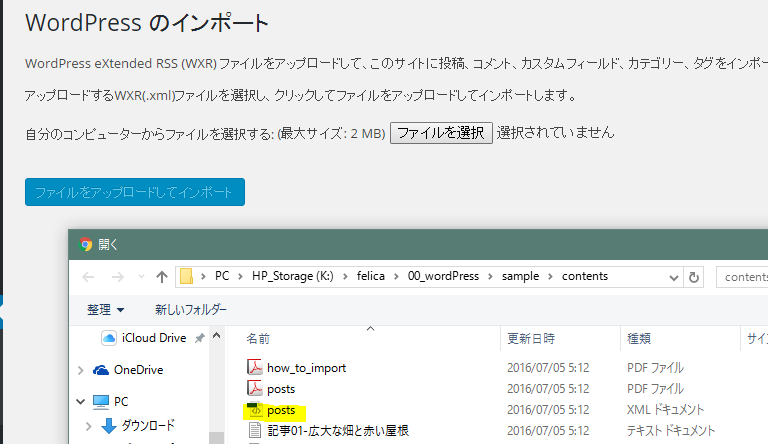768x444 pixels.
Task: Click date 2016/07/05 5:12 of how_to_import row
Action: 548,368
